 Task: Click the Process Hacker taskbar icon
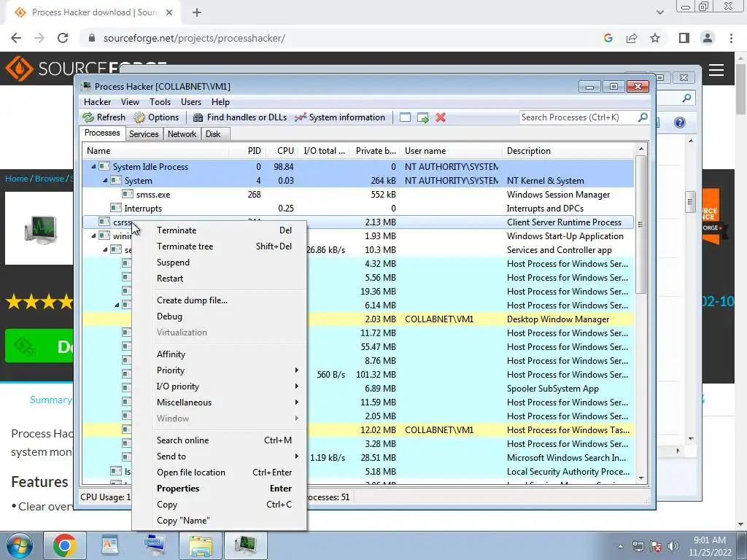pyautogui.click(x=246, y=545)
